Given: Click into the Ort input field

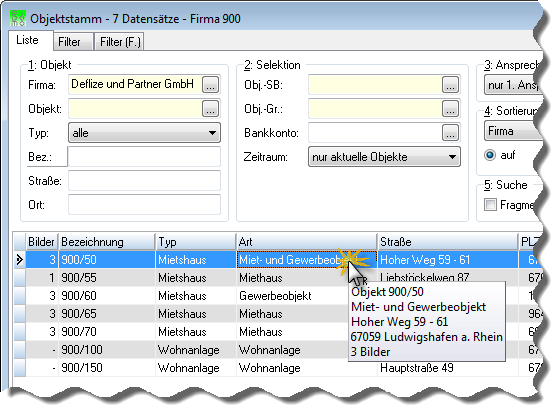Looking at the screenshot, I should click(x=144, y=205).
